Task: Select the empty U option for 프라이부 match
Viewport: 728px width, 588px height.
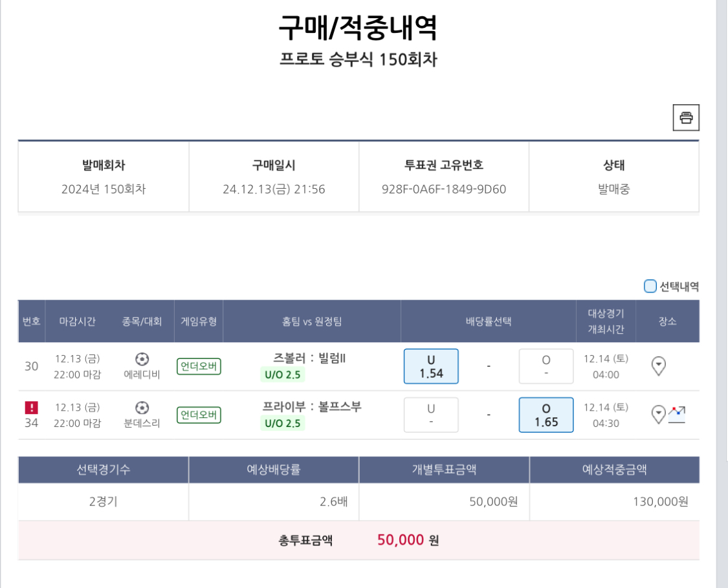Action: click(431, 415)
